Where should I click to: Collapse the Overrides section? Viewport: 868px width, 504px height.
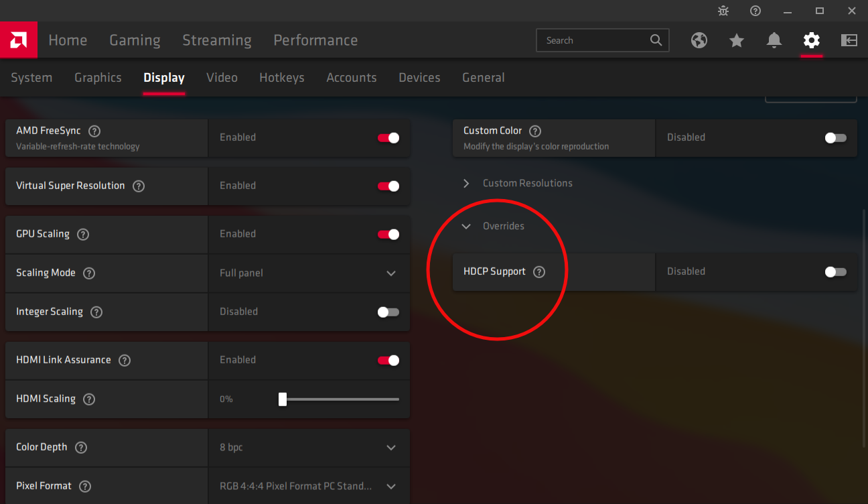coord(494,226)
